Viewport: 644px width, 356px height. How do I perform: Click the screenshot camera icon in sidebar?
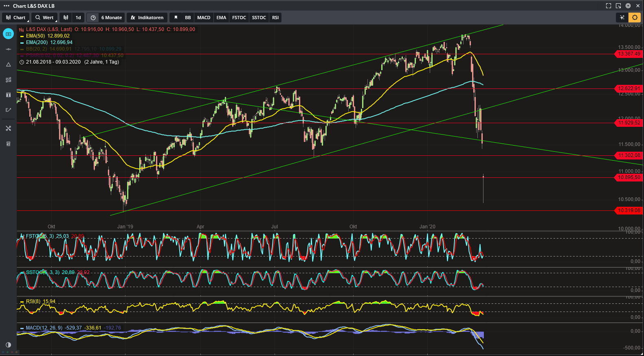tap(8, 34)
